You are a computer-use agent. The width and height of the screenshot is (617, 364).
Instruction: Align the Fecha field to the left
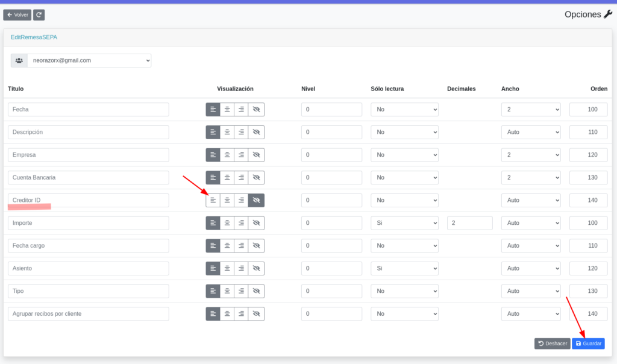tap(213, 110)
